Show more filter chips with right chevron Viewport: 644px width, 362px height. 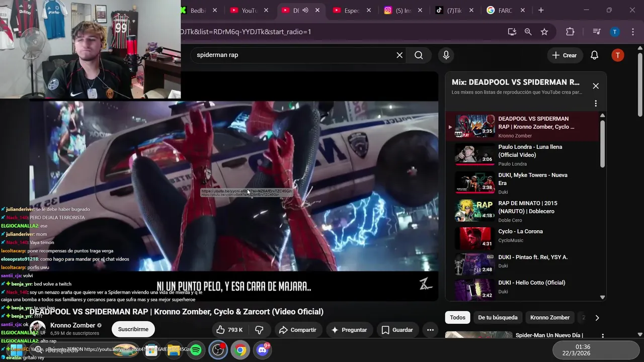coord(597,318)
